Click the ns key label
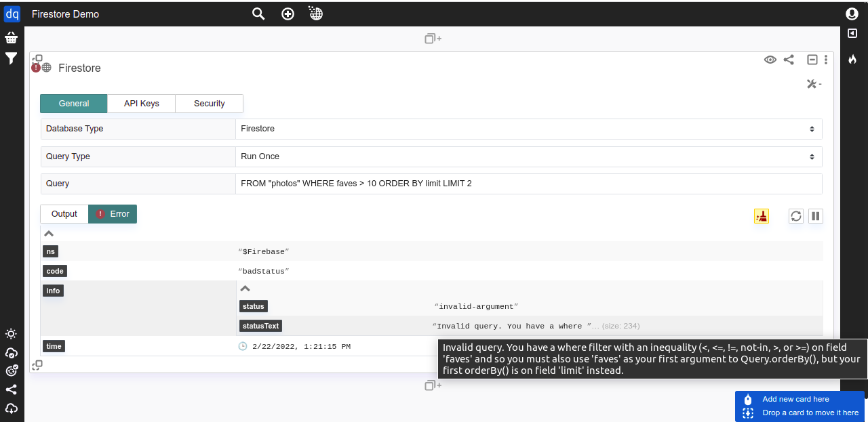 point(50,251)
